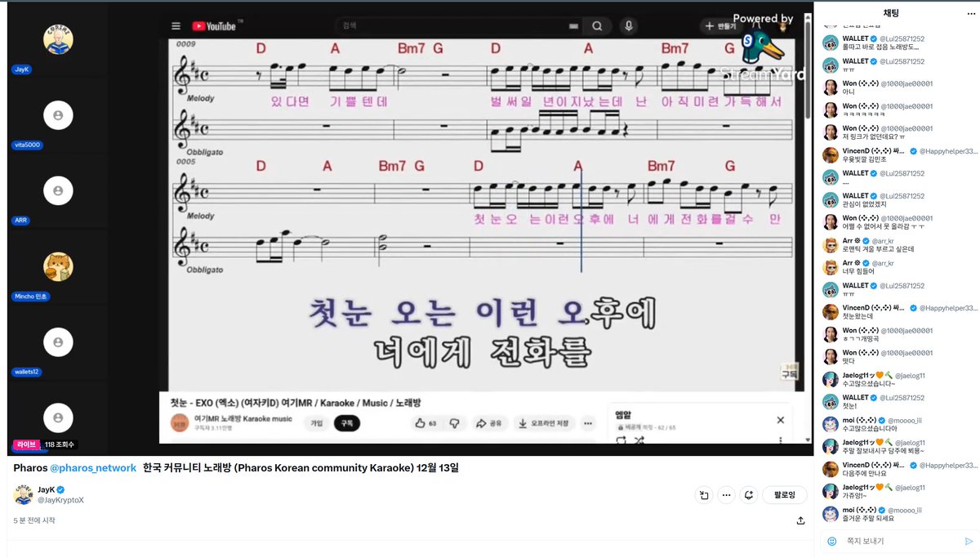This screenshot has width=980, height=558.
Task: Click the thumbs-up like button showing 63
Action: [425, 423]
